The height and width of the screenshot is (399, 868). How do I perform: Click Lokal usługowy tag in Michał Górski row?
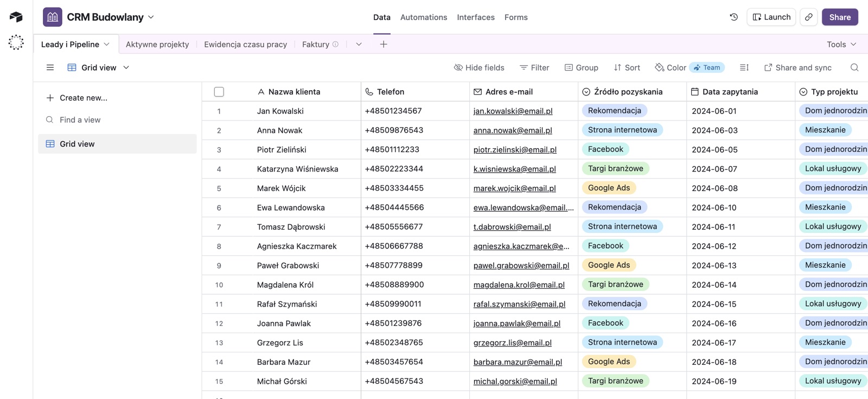833,381
